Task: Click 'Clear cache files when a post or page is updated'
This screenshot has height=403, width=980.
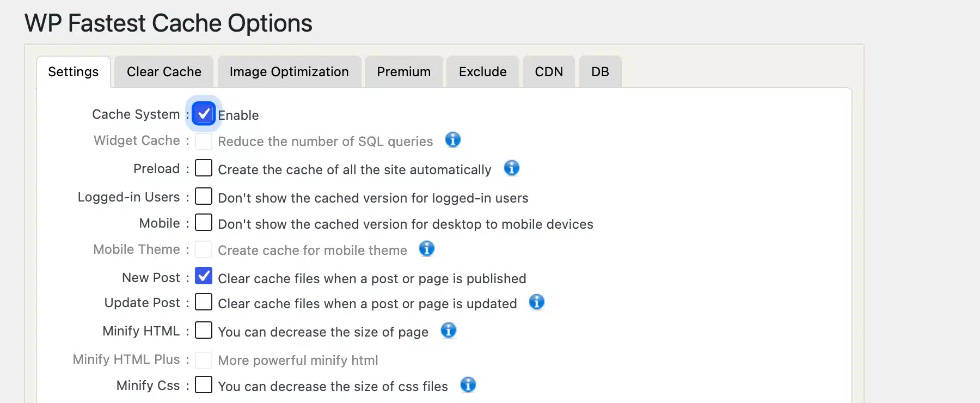Action: [x=367, y=304]
